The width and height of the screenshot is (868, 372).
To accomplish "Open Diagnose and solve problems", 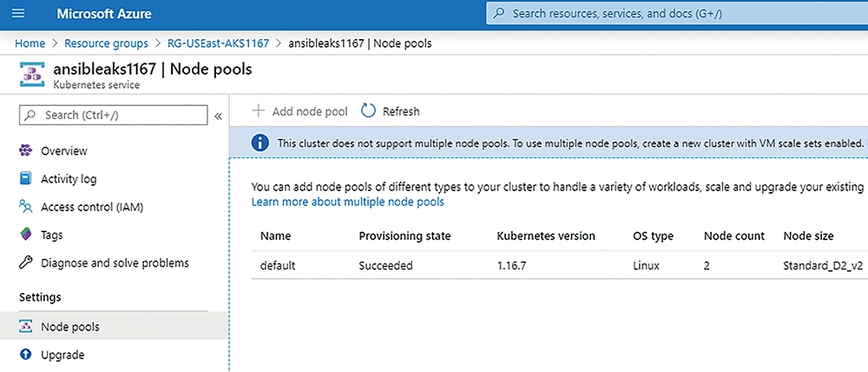I will [x=115, y=262].
